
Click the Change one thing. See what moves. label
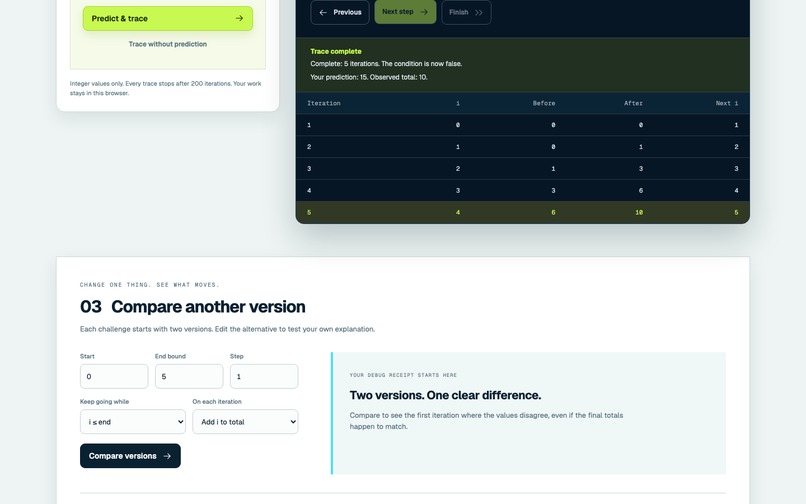pos(150,284)
